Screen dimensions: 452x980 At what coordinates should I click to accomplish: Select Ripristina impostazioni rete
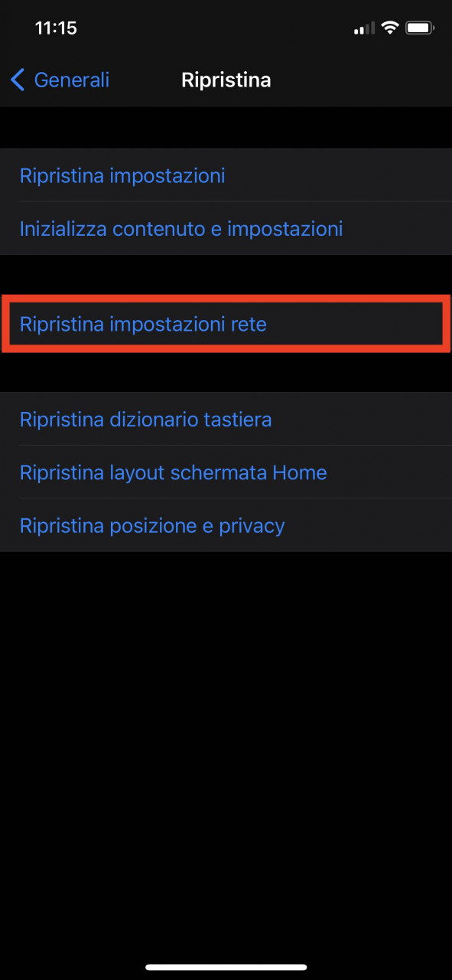pyautogui.click(x=226, y=324)
